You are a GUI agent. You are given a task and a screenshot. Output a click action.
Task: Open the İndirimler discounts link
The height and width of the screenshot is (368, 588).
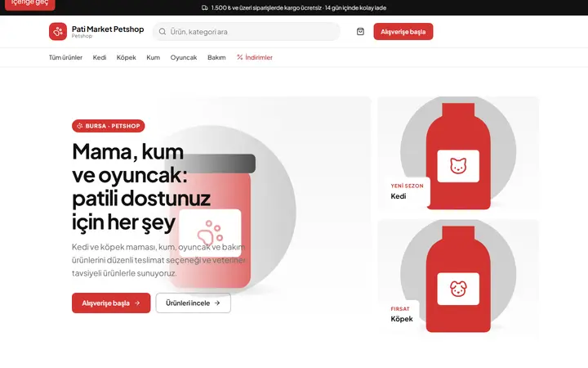[x=255, y=57]
